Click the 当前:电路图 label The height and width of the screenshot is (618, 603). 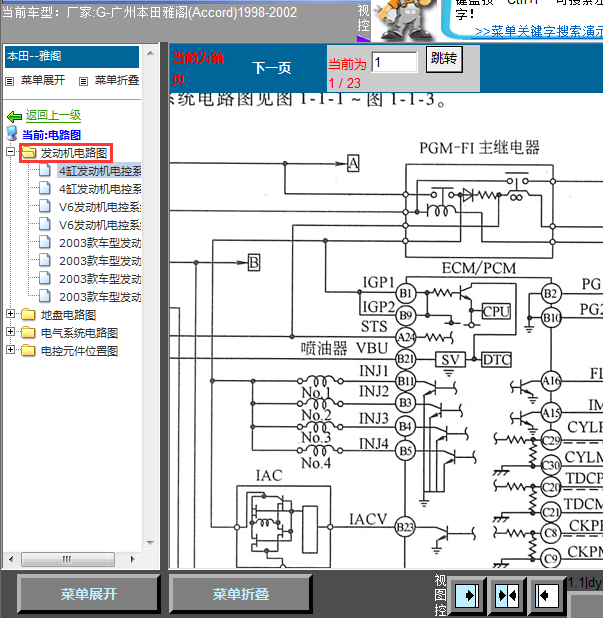51,135
